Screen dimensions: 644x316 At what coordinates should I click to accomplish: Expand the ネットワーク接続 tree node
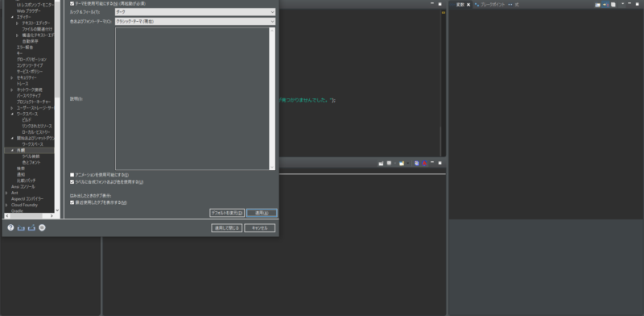[x=12, y=89]
